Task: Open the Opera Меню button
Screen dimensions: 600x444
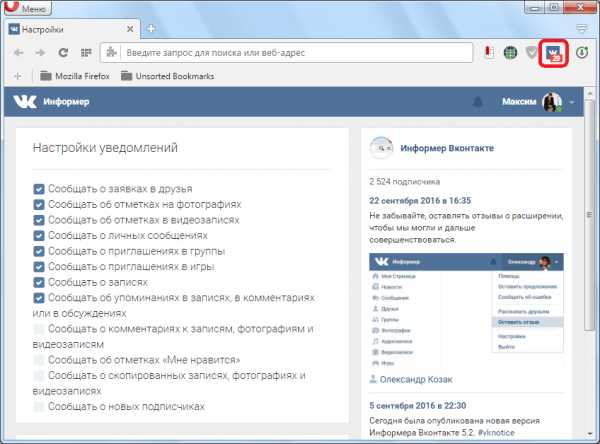Action: point(28,8)
